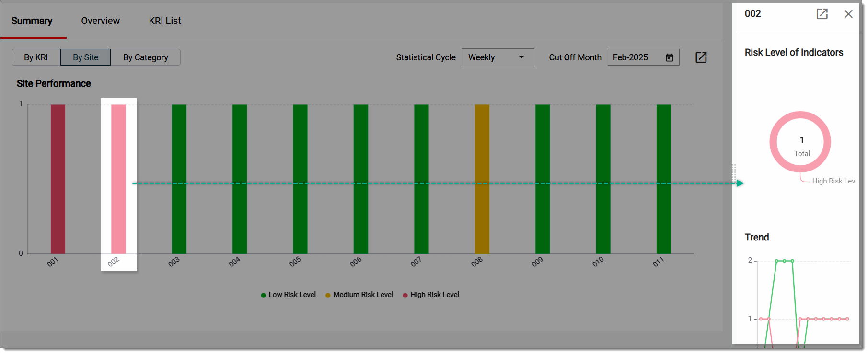Grab the side panel resize handle
Viewport: 868px width, 354px height.
coord(734,173)
